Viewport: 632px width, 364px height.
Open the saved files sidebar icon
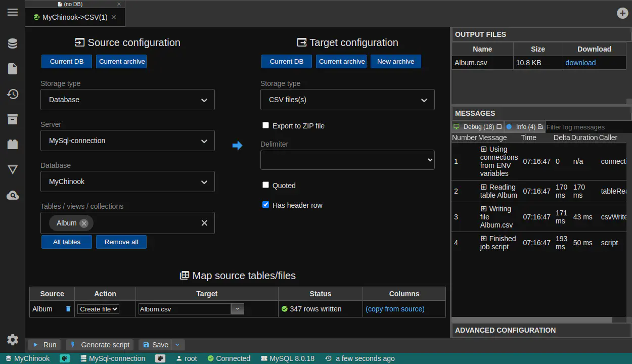[13, 69]
